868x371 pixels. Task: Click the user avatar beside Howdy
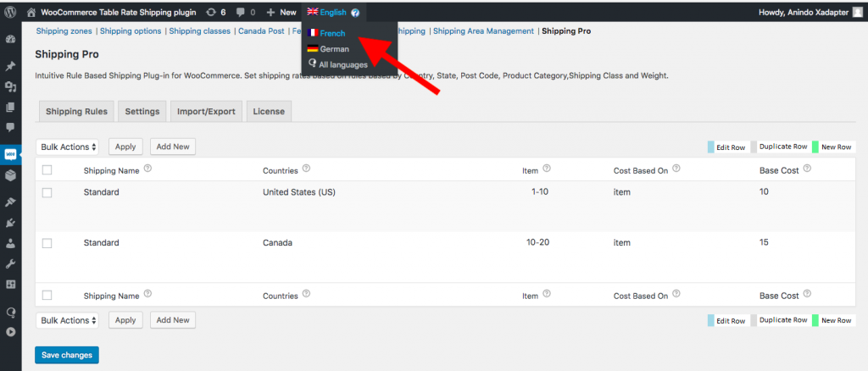point(858,12)
